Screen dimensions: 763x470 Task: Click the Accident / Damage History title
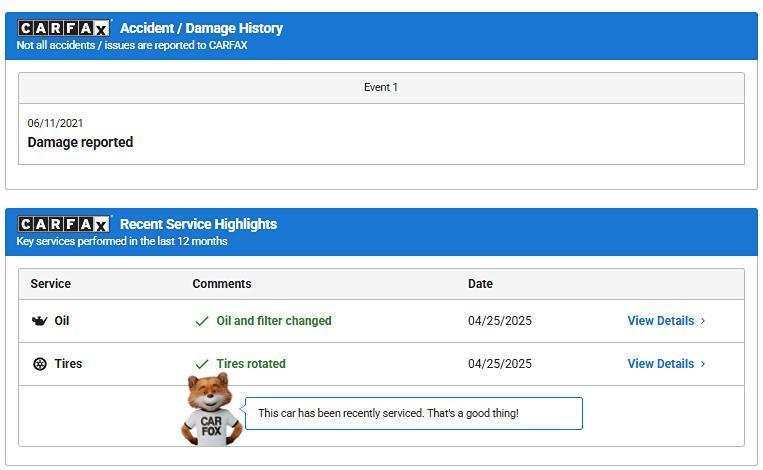pos(201,28)
